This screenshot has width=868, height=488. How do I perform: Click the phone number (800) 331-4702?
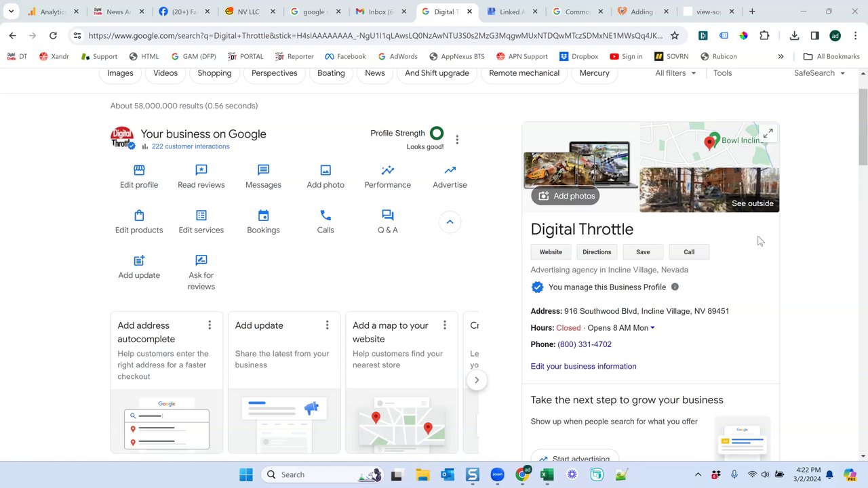(x=585, y=344)
